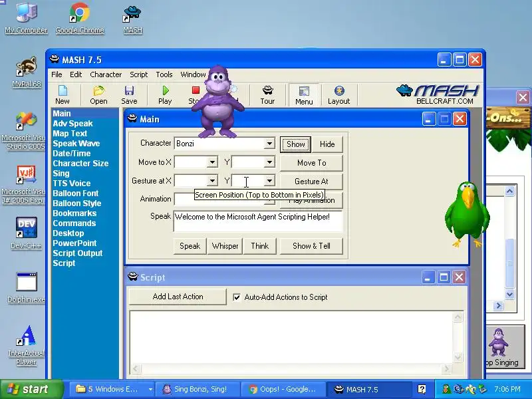Click the green Peedy parrot character

pos(467,213)
